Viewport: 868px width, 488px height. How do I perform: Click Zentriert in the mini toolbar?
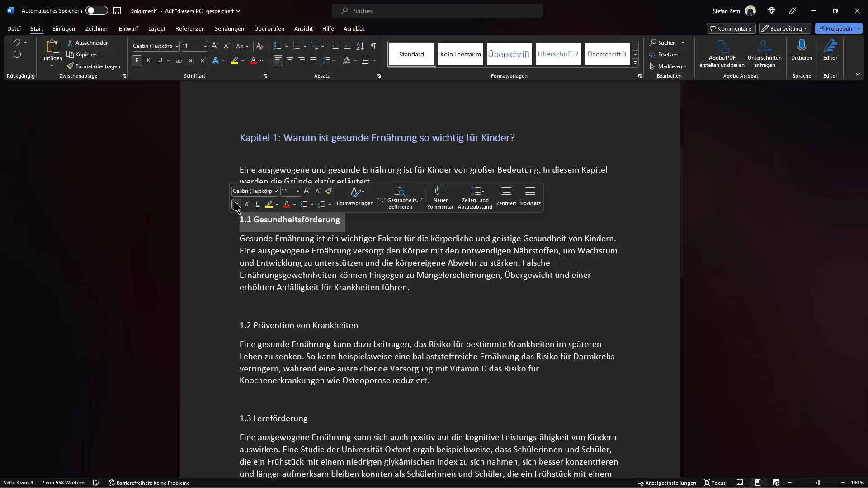(x=506, y=197)
